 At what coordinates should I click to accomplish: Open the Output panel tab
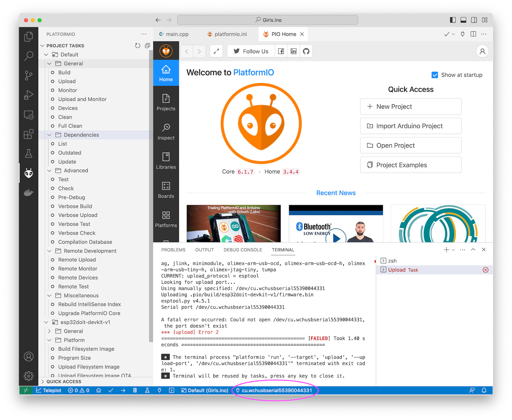204,250
